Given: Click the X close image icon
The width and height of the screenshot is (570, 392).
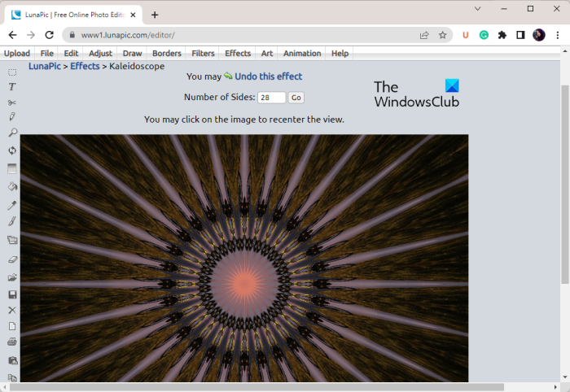Looking at the screenshot, I should point(12,310).
